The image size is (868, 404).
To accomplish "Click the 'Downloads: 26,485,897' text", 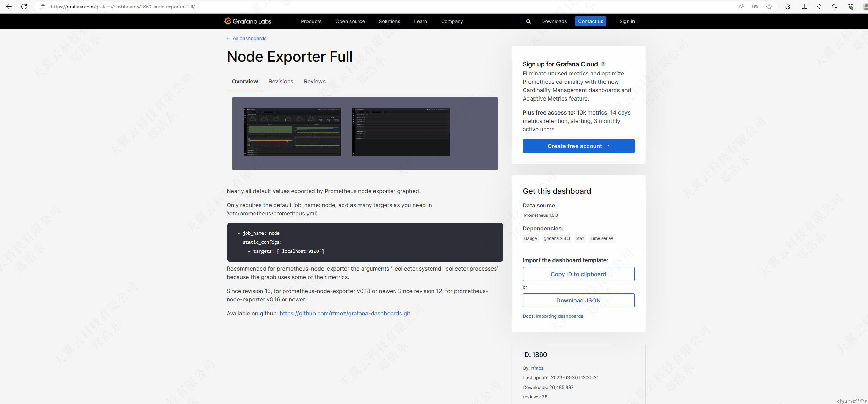I will coord(548,387).
